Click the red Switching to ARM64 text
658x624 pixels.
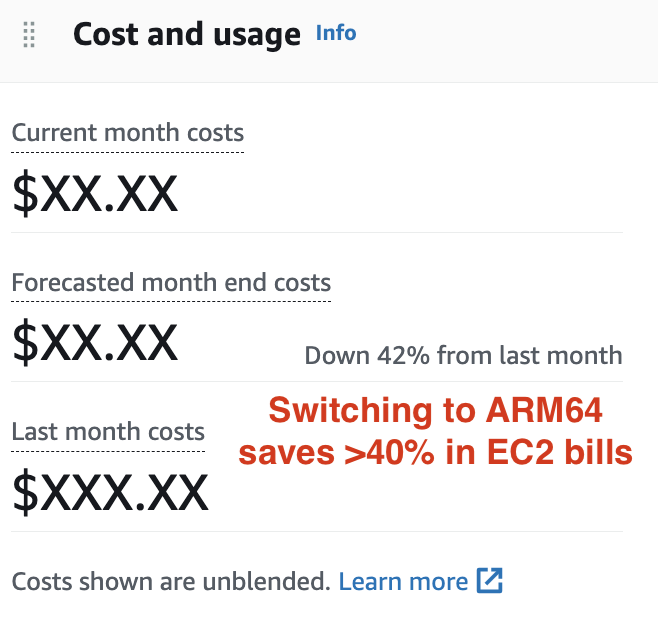(x=435, y=411)
